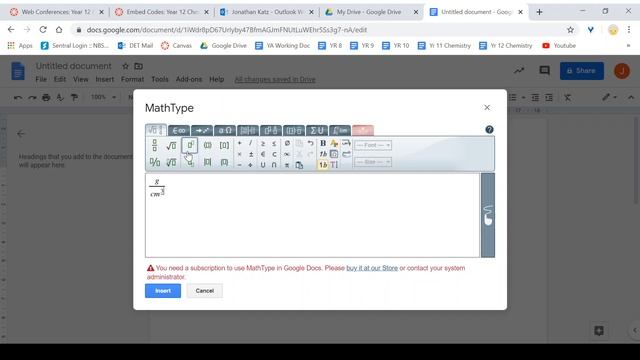Image resolution: width=640 pixels, height=360 pixels.
Task: Switch to the calculus tab (∫ lim)
Action: pos(340,130)
